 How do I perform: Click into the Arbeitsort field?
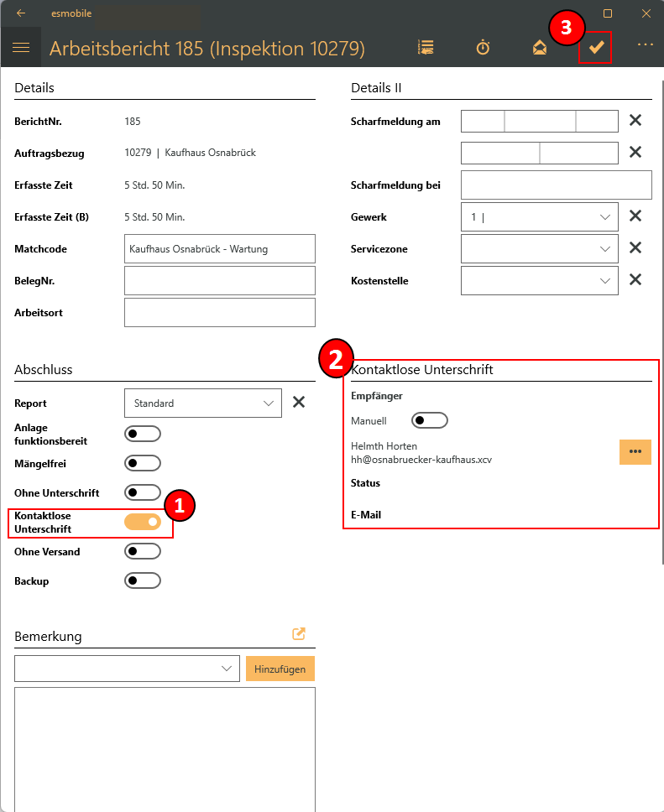(220, 312)
